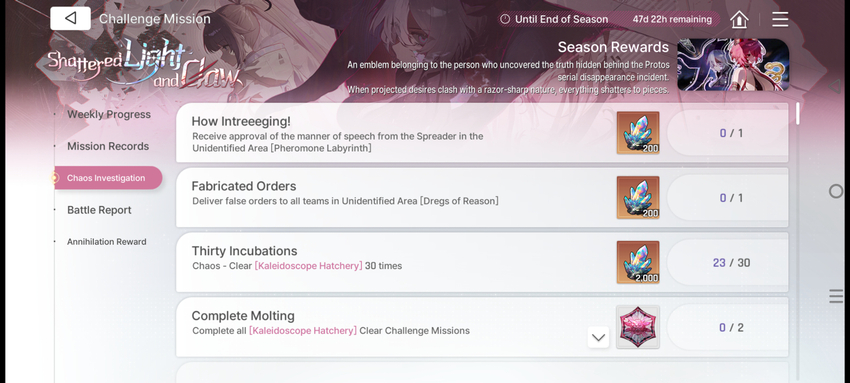The image size is (850, 383).
Task: Open the Season Rewards emblem thumbnail
Action: coord(733,64)
